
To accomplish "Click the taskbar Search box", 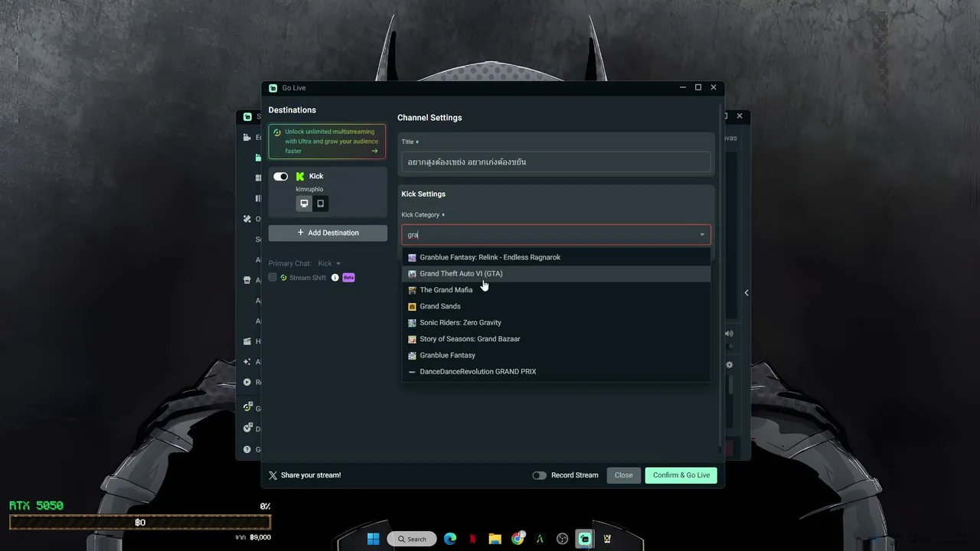I will 412,539.
